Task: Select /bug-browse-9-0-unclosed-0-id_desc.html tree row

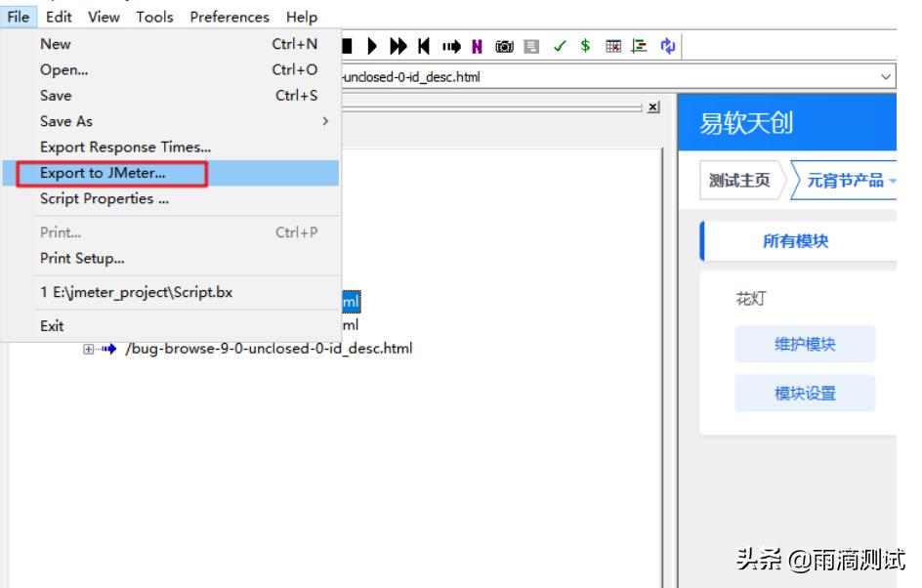Action: (269, 349)
